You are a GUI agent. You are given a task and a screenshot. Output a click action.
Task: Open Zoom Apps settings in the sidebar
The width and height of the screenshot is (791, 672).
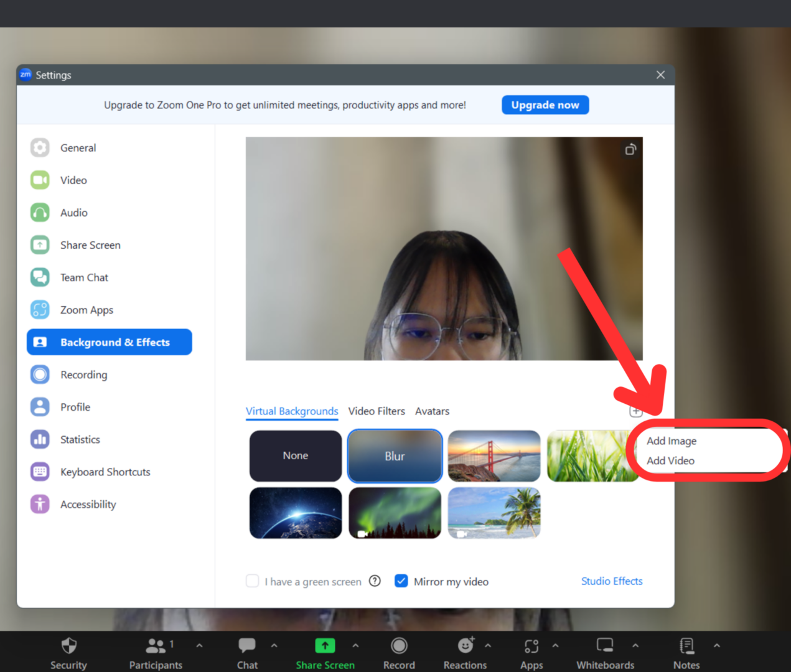[x=87, y=309]
